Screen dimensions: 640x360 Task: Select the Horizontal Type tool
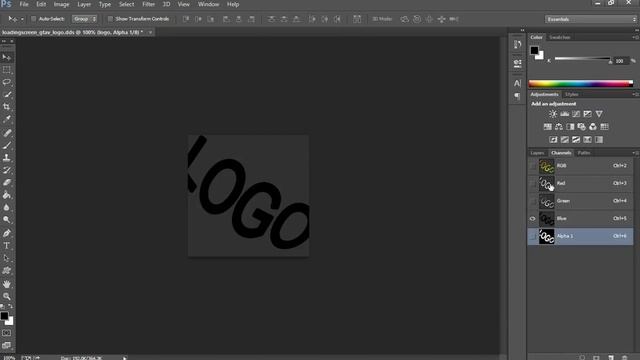(x=7, y=246)
